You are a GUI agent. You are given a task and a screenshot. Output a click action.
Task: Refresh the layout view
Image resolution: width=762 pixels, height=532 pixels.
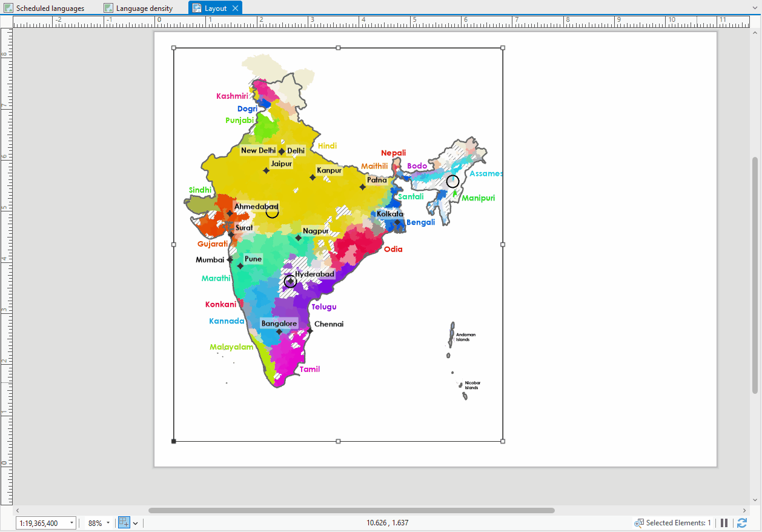tap(742, 523)
